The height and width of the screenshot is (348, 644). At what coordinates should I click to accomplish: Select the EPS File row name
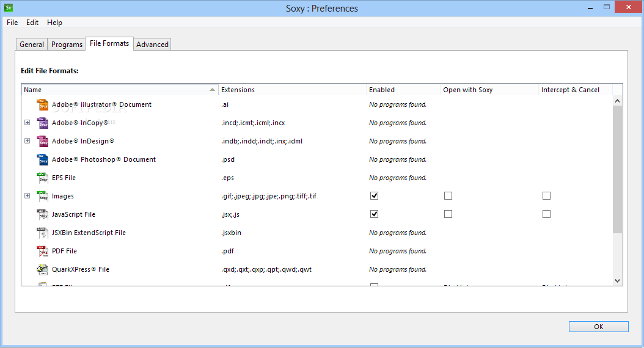pyautogui.click(x=64, y=178)
